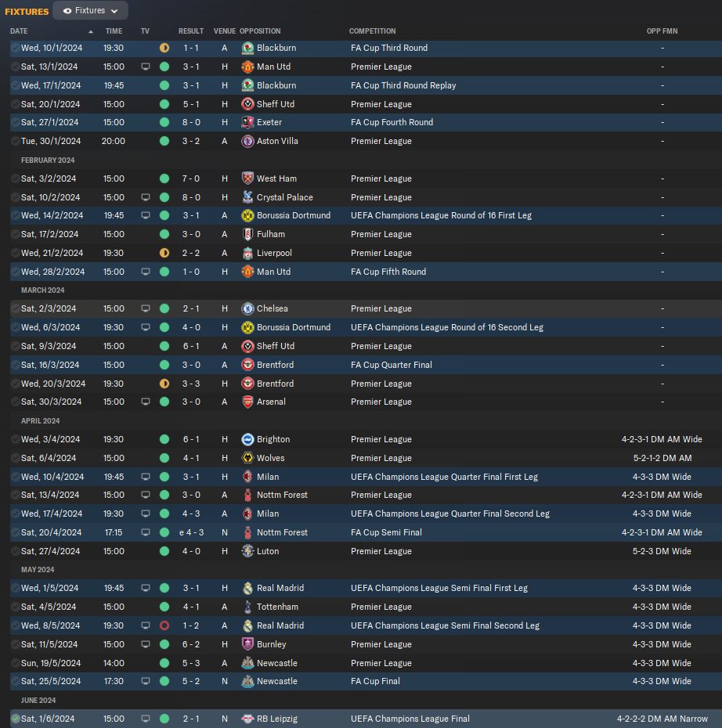Click the FA Cup Quarter Final competition text

[x=392, y=365]
